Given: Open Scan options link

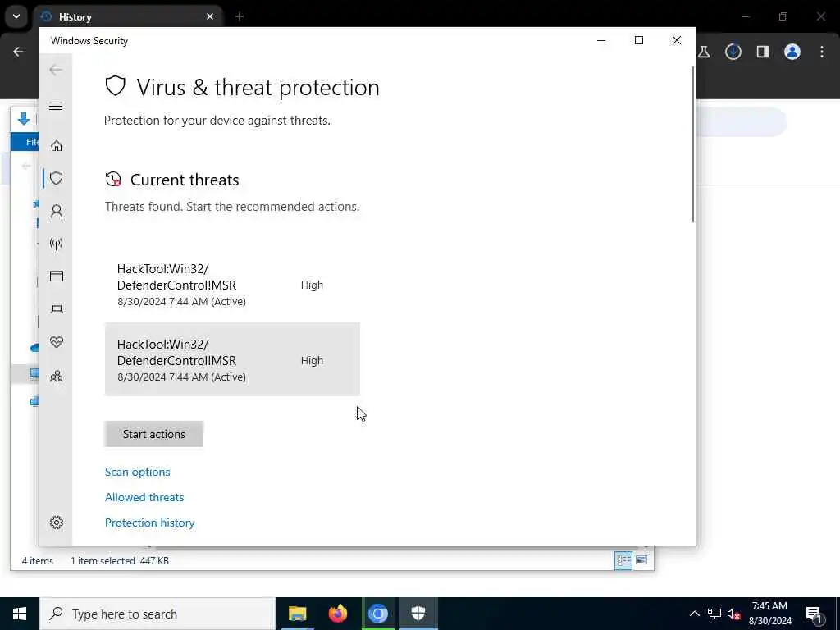Looking at the screenshot, I should [138, 472].
